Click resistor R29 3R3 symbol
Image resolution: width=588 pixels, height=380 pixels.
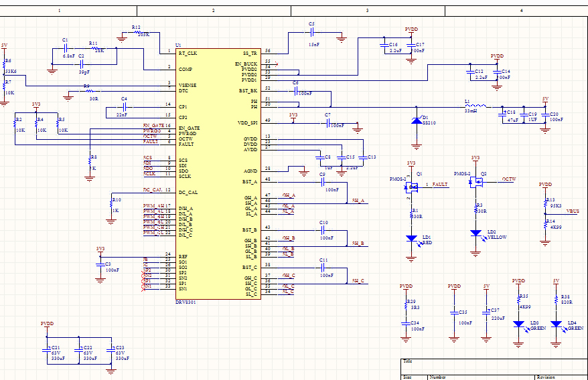406,305
